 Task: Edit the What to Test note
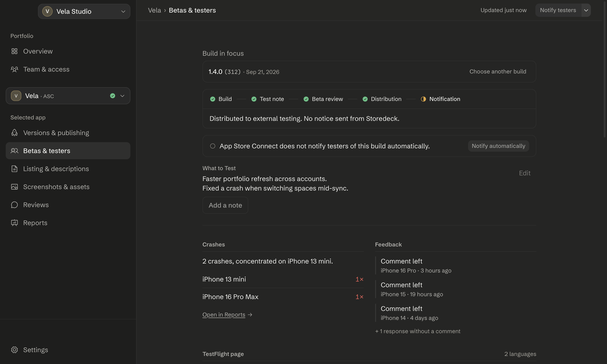coord(524,173)
